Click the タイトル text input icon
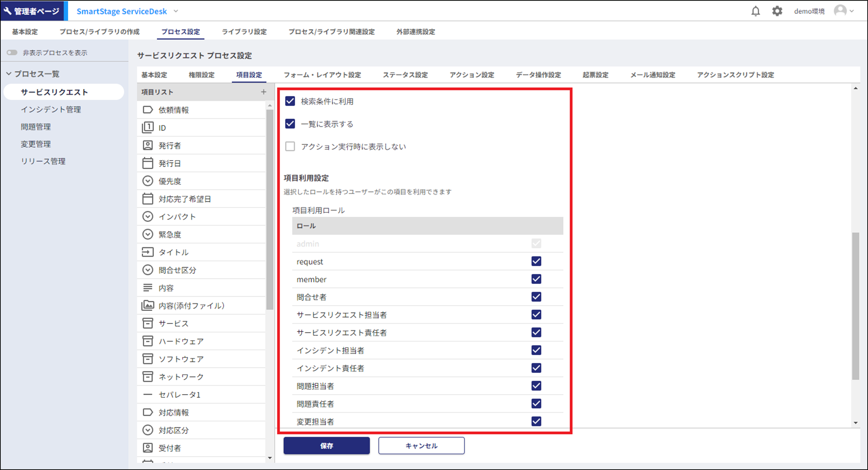Image resolution: width=868 pixels, height=470 pixels. pos(148,252)
